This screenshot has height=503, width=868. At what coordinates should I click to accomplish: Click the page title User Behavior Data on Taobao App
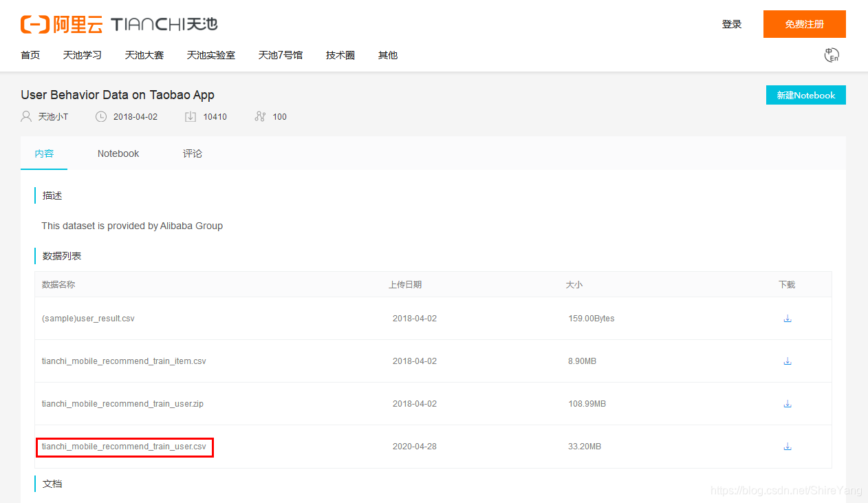pos(118,95)
